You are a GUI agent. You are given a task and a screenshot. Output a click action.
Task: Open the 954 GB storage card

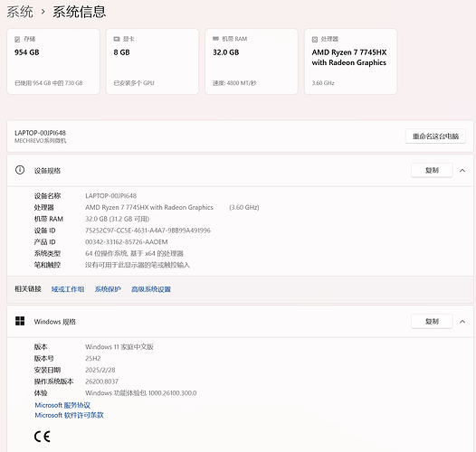tap(53, 61)
